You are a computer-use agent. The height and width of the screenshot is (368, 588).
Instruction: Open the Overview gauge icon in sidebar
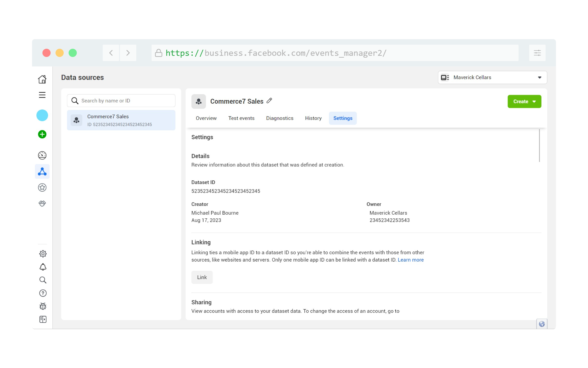point(42,155)
